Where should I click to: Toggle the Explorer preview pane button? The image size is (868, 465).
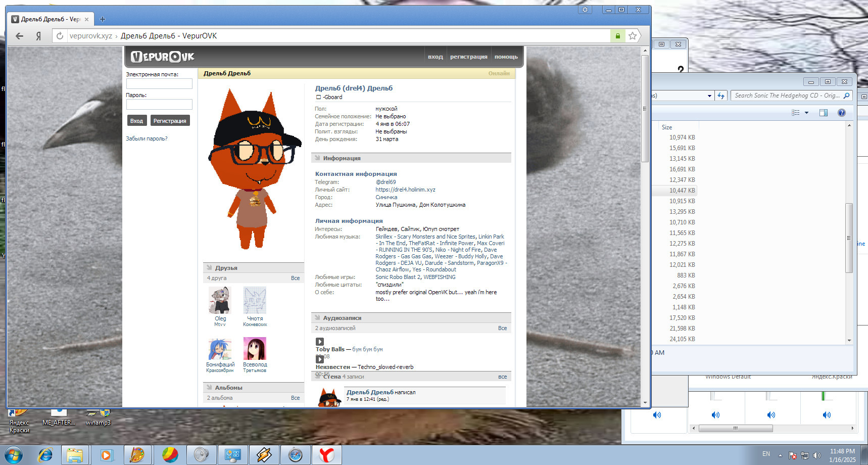coord(823,113)
